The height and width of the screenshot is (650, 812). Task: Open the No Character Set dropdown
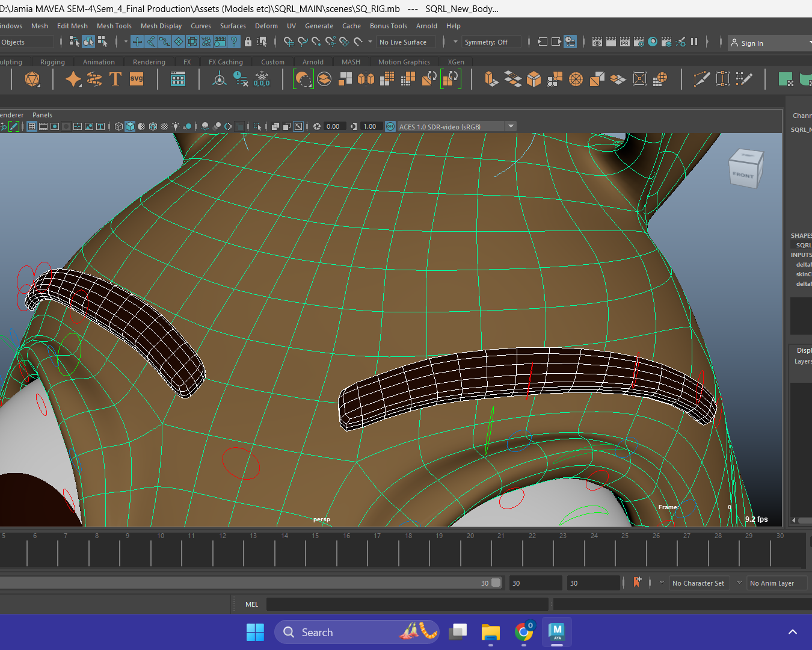pyautogui.click(x=700, y=583)
